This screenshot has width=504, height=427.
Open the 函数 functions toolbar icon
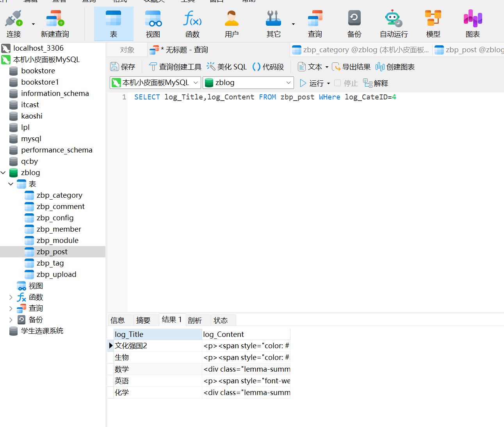click(x=192, y=24)
